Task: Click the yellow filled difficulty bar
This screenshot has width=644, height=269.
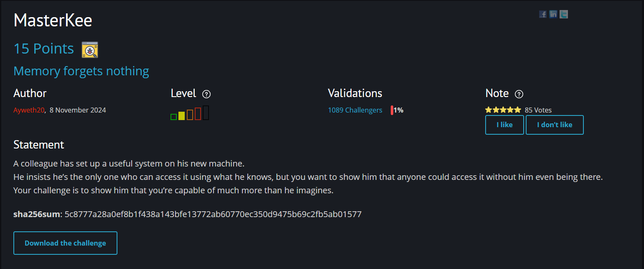Action: coord(181,116)
